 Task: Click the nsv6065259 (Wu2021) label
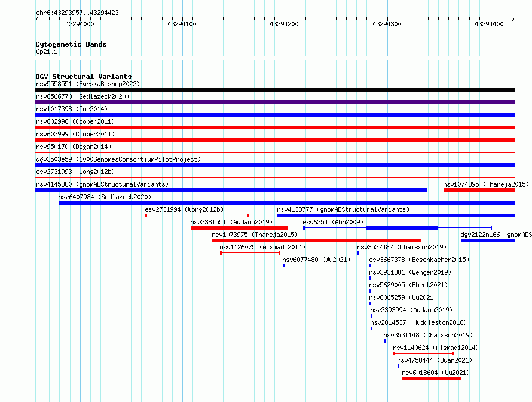coord(403,297)
